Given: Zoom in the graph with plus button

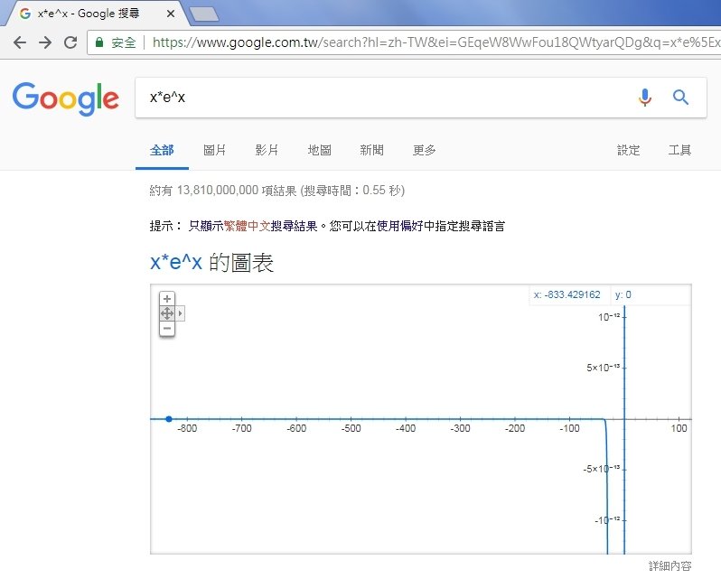Looking at the screenshot, I should (167, 299).
